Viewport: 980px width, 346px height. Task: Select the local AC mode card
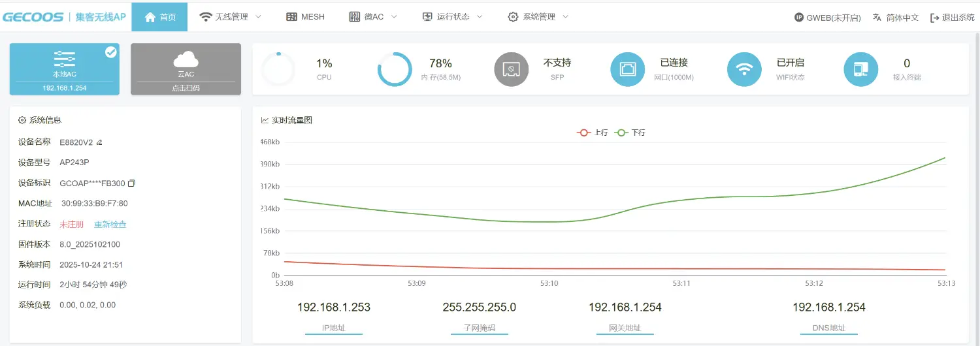[64, 69]
